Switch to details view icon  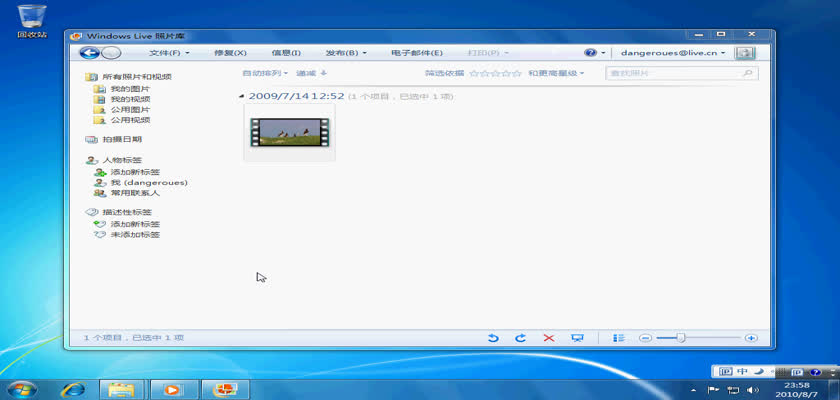click(x=619, y=338)
